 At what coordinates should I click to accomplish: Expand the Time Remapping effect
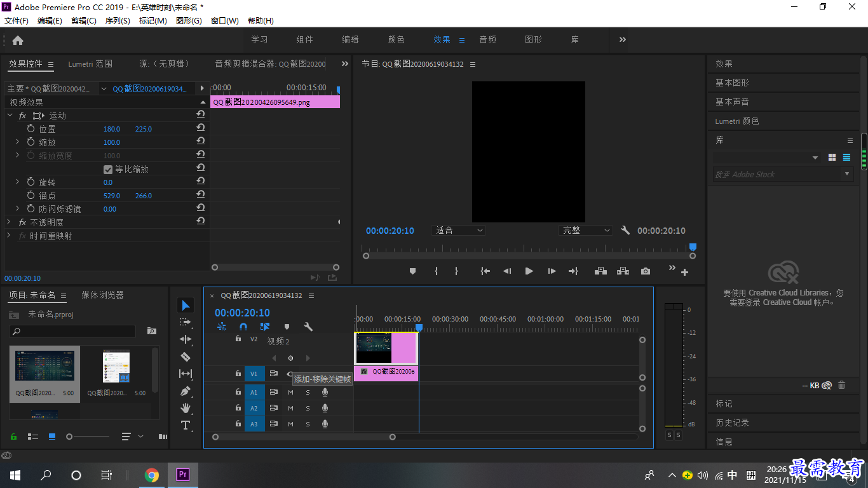point(9,235)
